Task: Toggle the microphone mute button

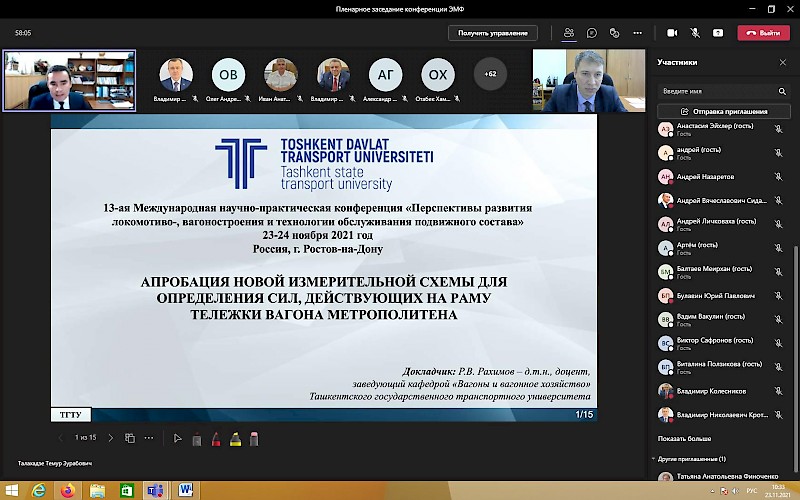Action: click(x=696, y=33)
